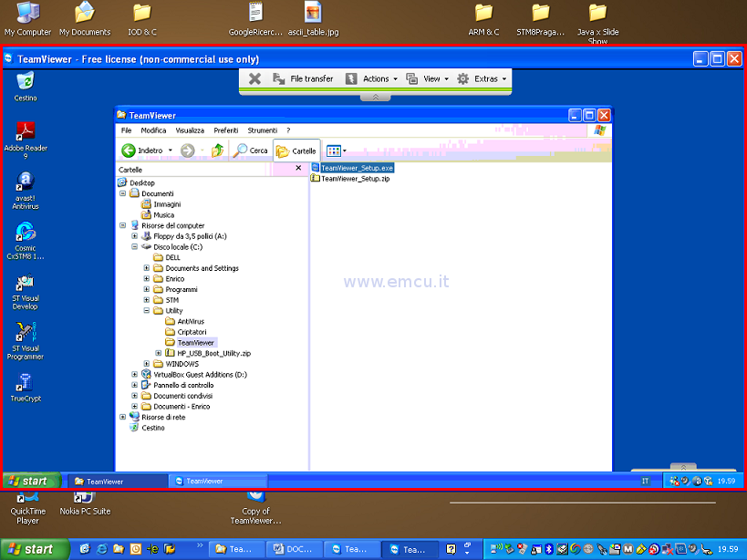Open My Computer on the host desktop

tap(27, 19)
